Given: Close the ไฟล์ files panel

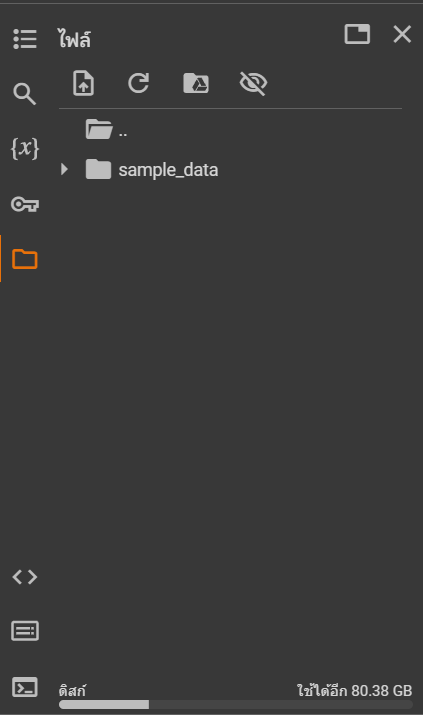Looking at the screenshot, I should point(402,34).
